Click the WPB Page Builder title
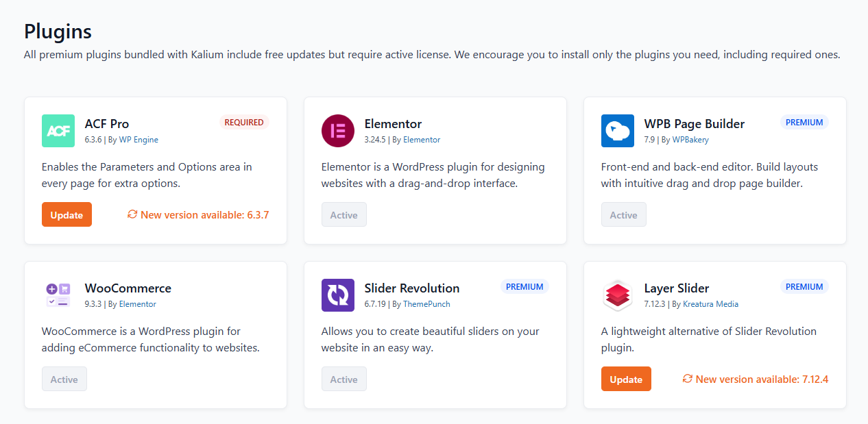This screenshot has height=424, width=868. click(695, 124)
